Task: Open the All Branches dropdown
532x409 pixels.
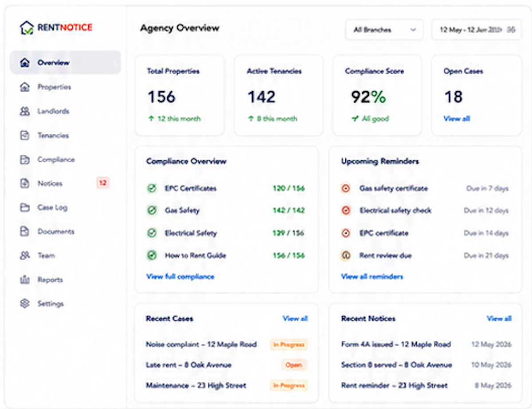Action: (x=384, y=30)
